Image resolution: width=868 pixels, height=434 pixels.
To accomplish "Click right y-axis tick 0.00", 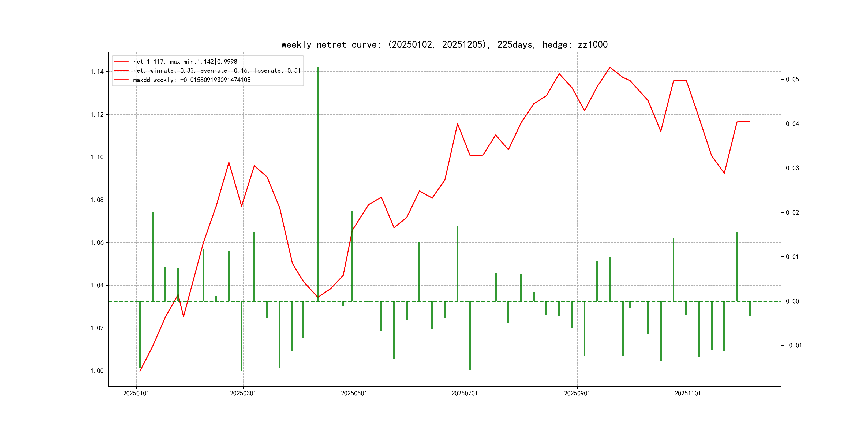I will [x=792, y=301].
